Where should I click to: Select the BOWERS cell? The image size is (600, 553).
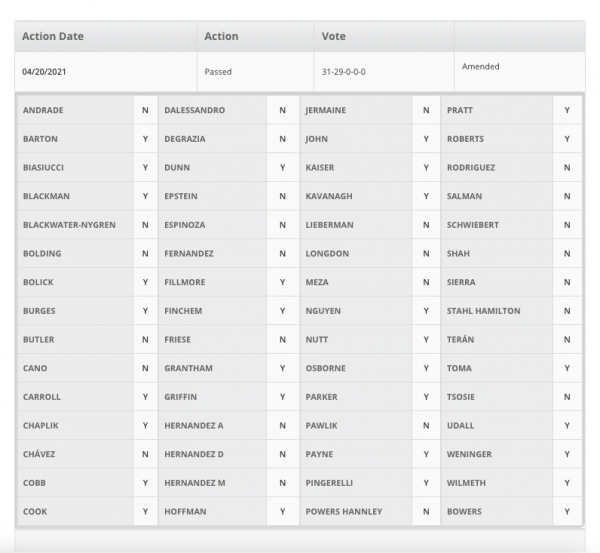coord(497,512)
